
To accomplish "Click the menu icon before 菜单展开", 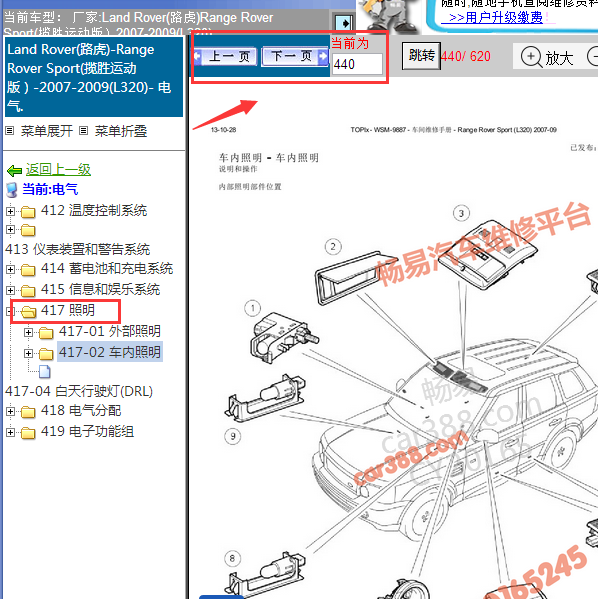I will pos(10,131).
